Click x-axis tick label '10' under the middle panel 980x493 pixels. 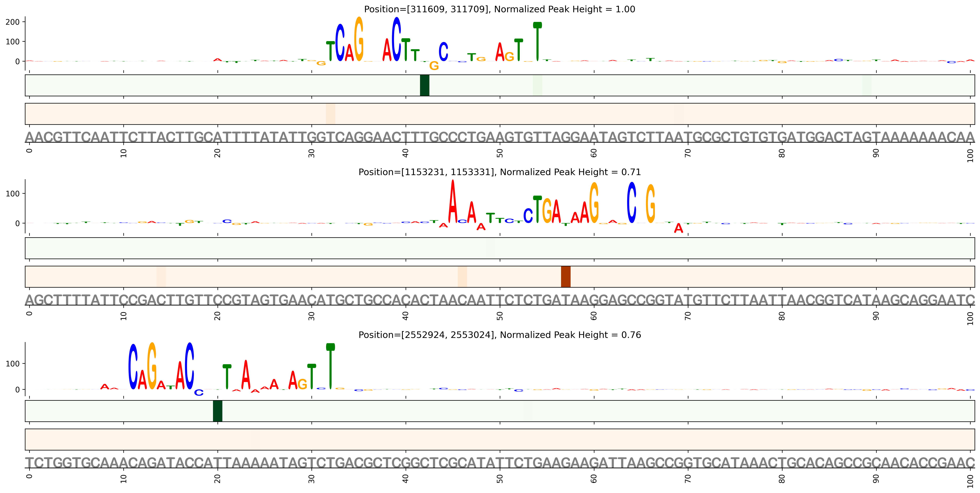click(124, 316)
